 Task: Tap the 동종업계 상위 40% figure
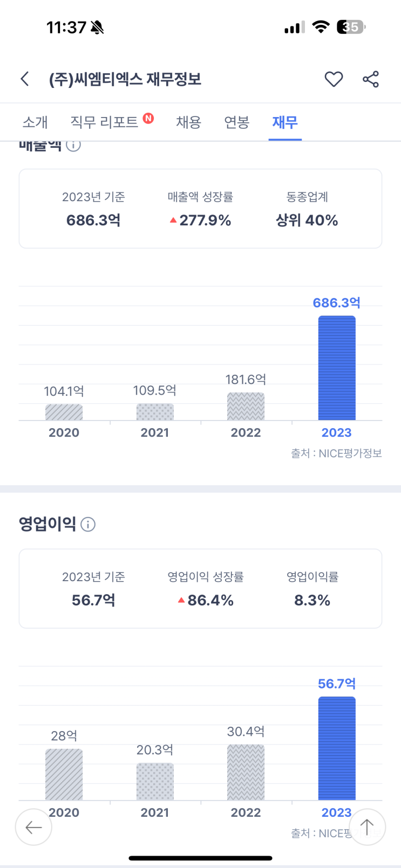coord(307,221)
